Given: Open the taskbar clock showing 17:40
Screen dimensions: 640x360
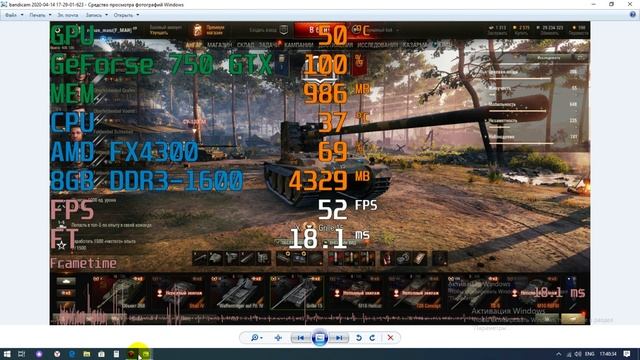Looking at the screenshot, I should click(608, 354).
